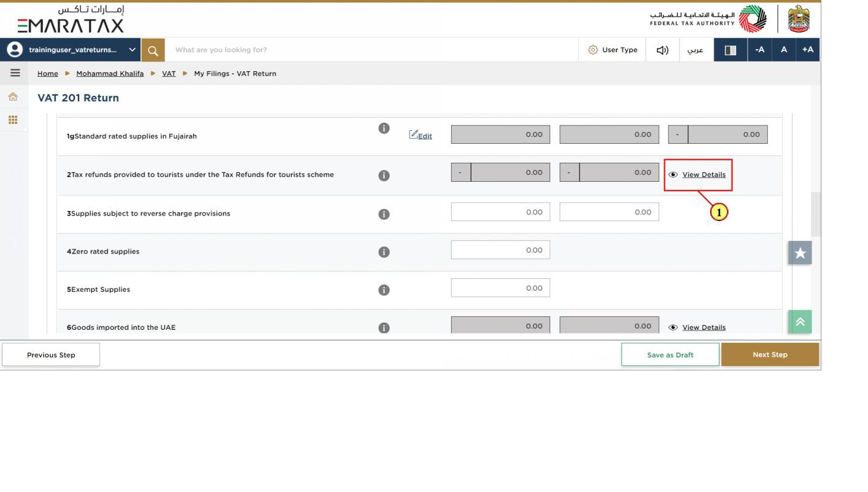Open the apps grid icon in sidebar
The height and width of the screenshot is (492, 868).
[13, 120]
